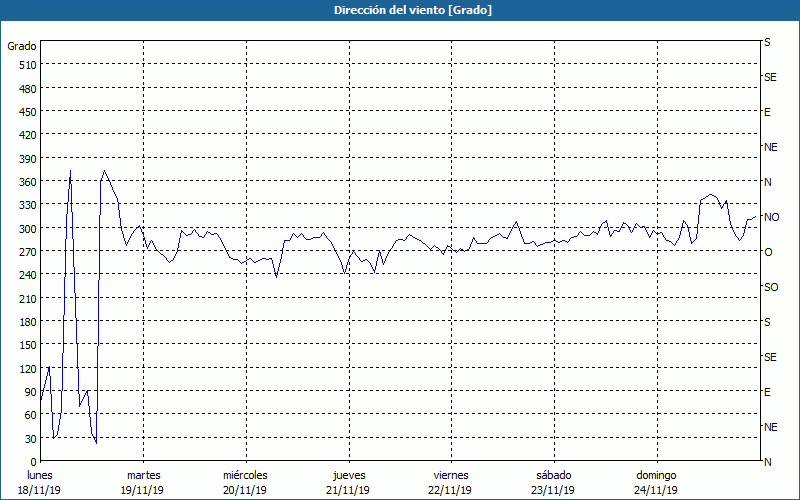Select the 'martes' day label
Viewport: 800px width, 500px height.
click(x=144, y=475)
